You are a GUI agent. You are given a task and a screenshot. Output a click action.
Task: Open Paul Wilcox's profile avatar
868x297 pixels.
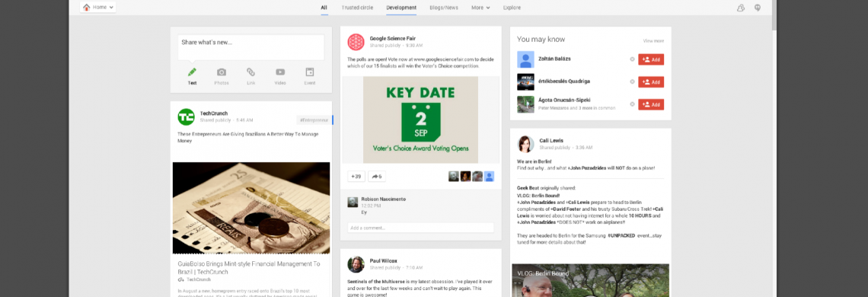tap(356, 264)
